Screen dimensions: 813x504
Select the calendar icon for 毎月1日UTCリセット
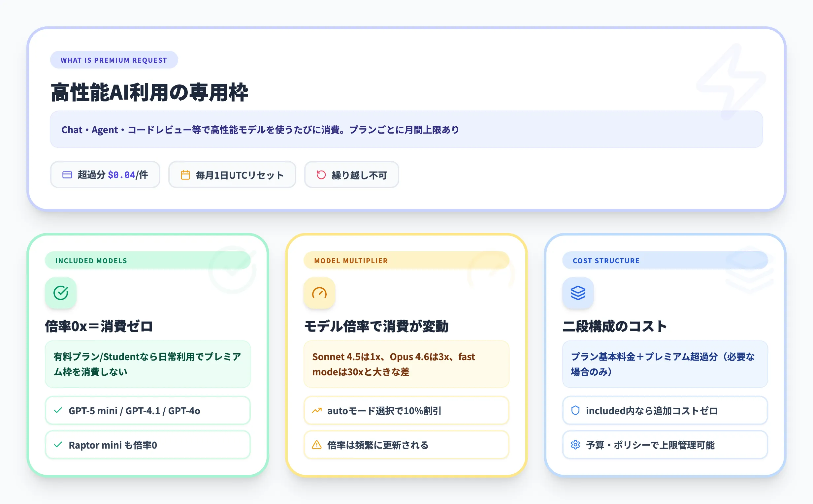click(186, 174)
